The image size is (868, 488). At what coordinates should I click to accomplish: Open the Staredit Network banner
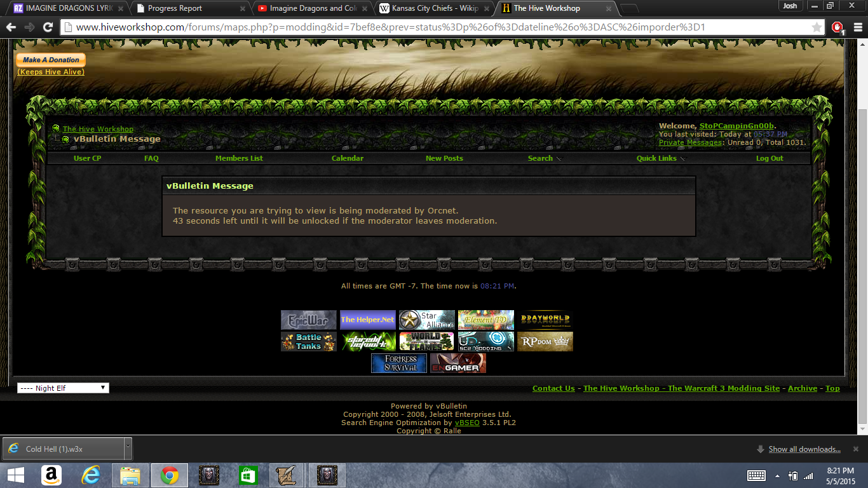(368, 341)
